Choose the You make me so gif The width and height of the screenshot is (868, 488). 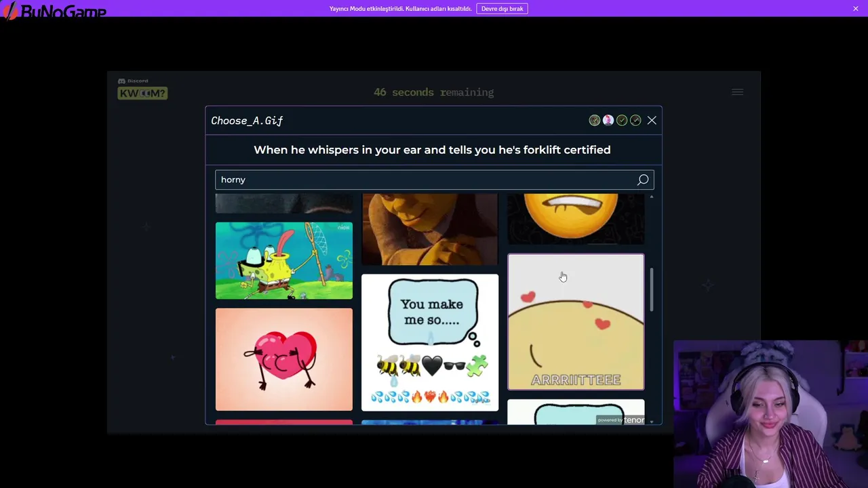(x=430, y=342)
